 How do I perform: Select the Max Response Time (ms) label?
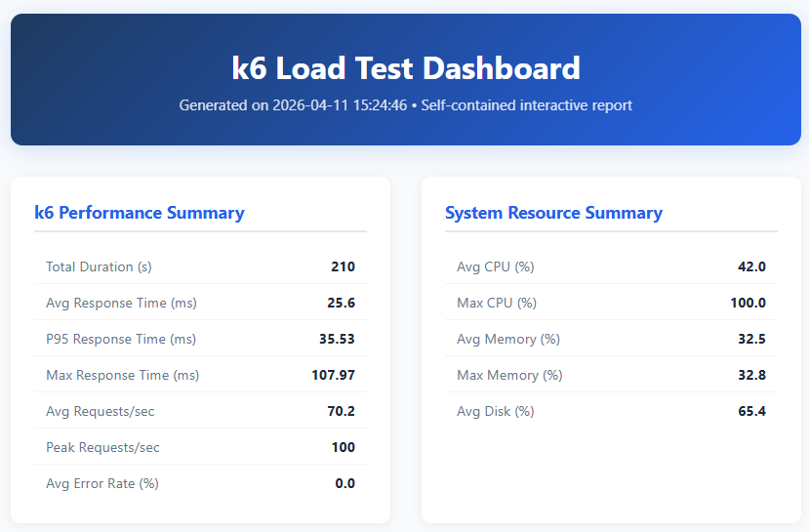pyautogui.click(x=122, y=375)
